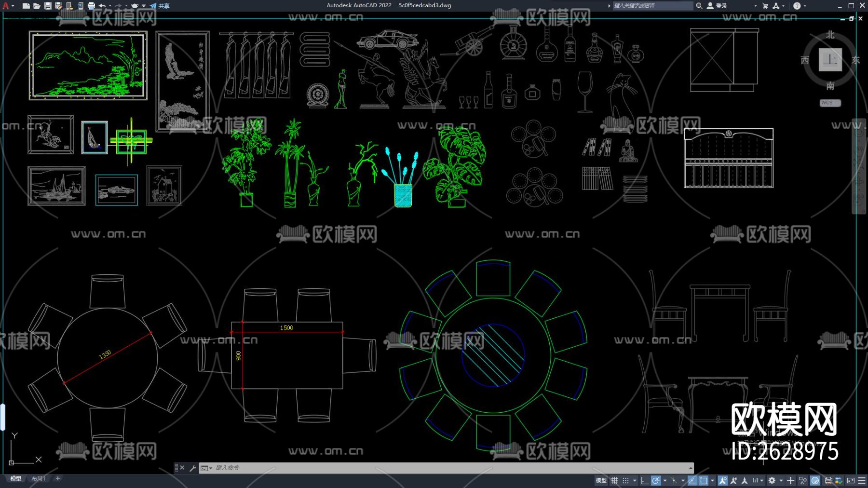This screenshot has width=868, height=488.
Task: Click the 1350 dimension on round table
Action: coord(105,355)
